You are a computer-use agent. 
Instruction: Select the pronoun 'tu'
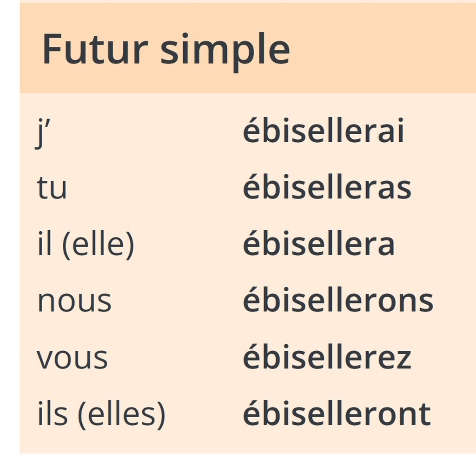pos(52,189)
